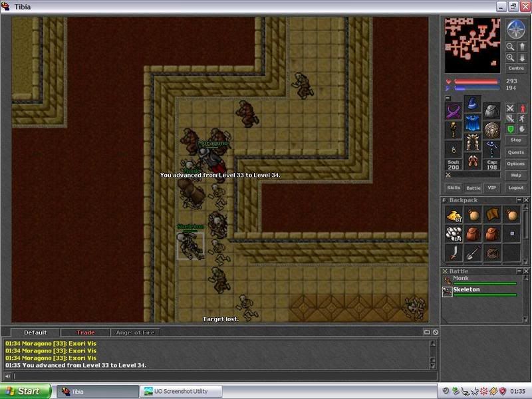Open the Help dialog

click(516, 175)
